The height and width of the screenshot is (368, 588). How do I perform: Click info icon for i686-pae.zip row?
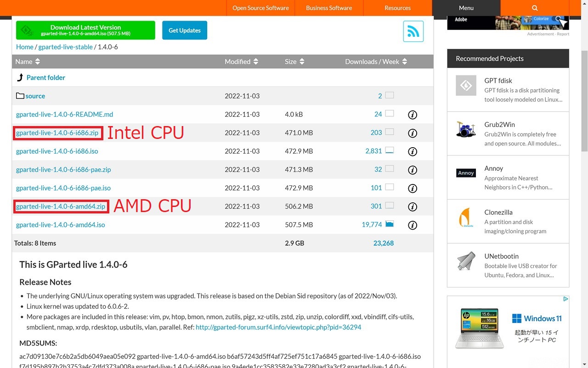[x=413, y=170]
